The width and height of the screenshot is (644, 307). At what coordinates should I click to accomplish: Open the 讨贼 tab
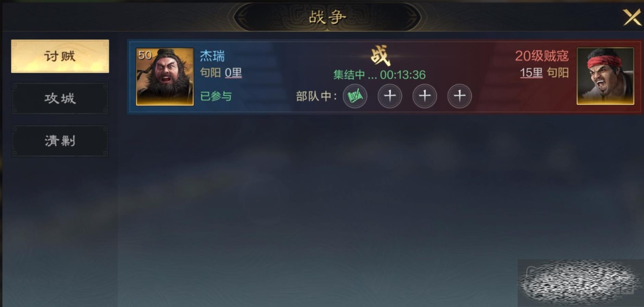[x=60, y=56]
